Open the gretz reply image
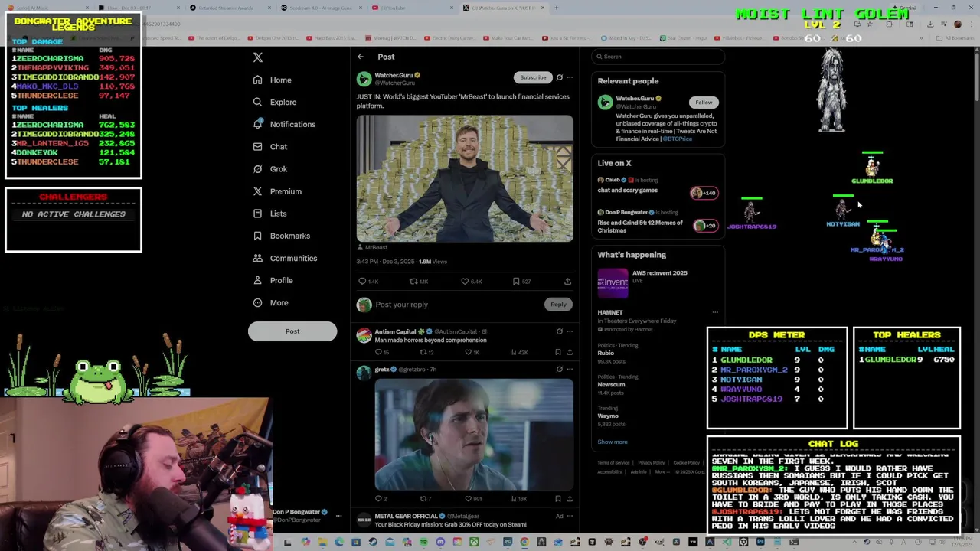This screenshot has width=980, height=551. [x=474, y=434]
